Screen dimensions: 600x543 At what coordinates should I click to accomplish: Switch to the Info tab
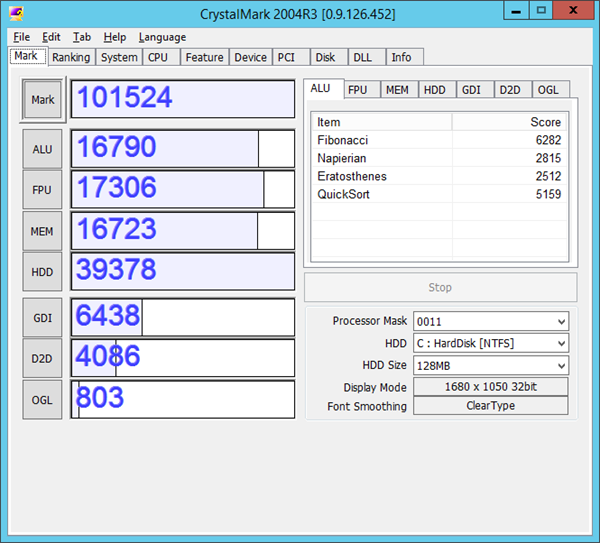404,57
